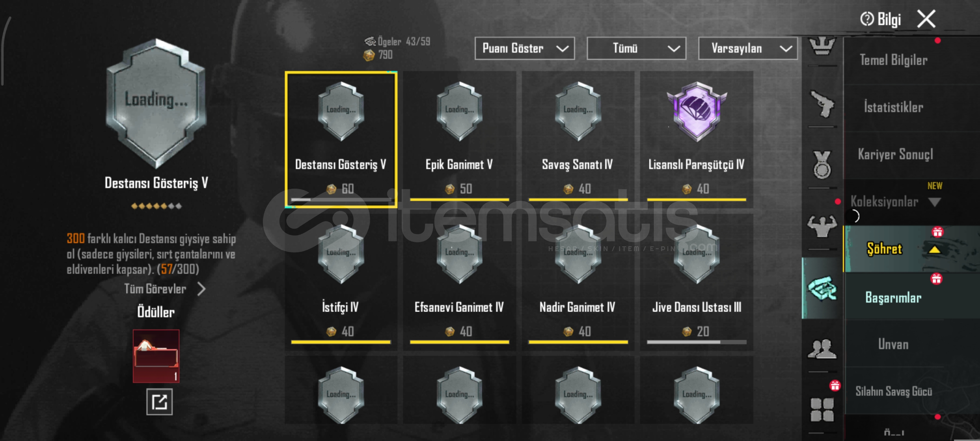Open the Bilgi help icon
Viewport: 980px width, 441px height.
[x=867, y=19]
